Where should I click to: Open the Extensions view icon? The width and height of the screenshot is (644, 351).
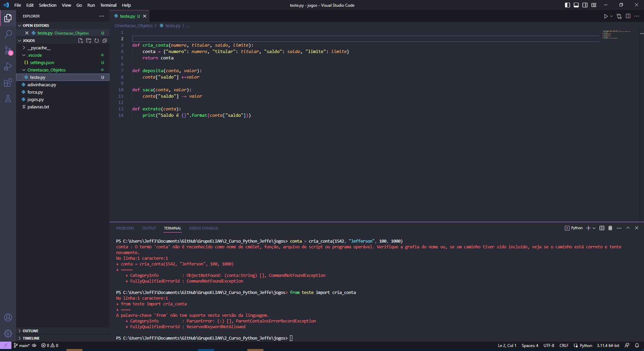[8, 83]
